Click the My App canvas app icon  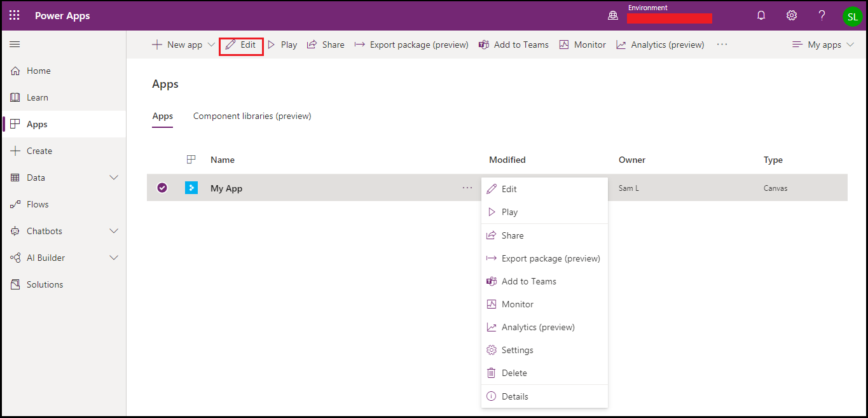[x=191, y=188]
